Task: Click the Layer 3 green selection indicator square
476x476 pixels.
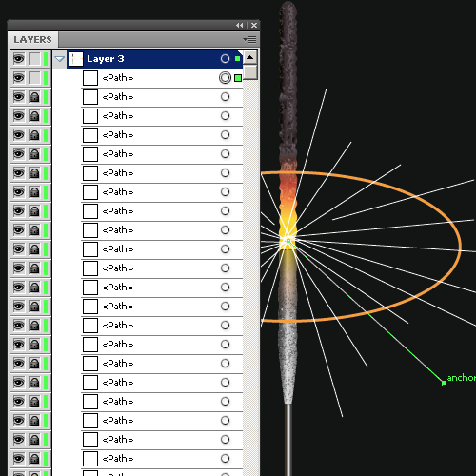Action: [237, 59]
